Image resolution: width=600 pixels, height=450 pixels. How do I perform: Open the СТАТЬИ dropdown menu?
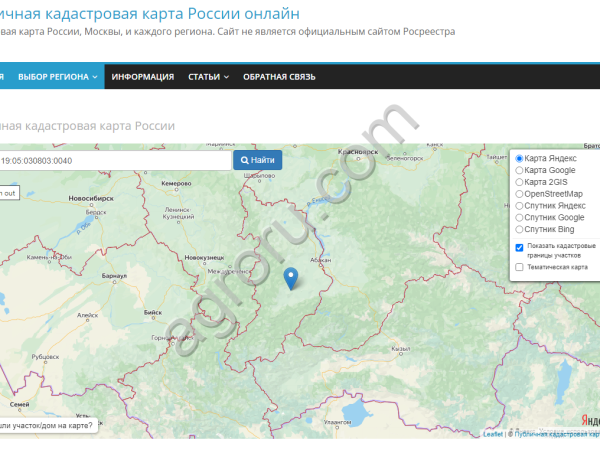pyautogui.click(x=208, y=77)
